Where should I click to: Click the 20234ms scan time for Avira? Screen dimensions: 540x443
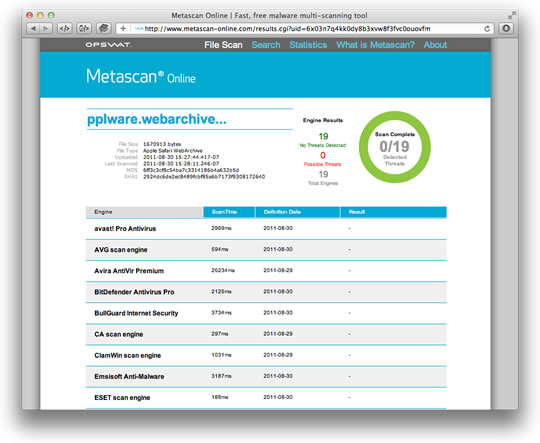point(223,270)
